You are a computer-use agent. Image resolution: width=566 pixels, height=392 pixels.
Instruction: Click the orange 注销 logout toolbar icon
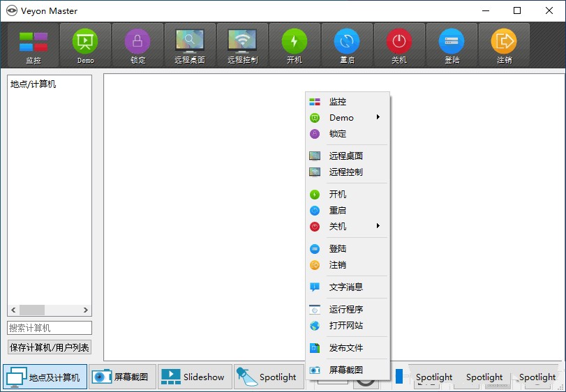point(504,45)
